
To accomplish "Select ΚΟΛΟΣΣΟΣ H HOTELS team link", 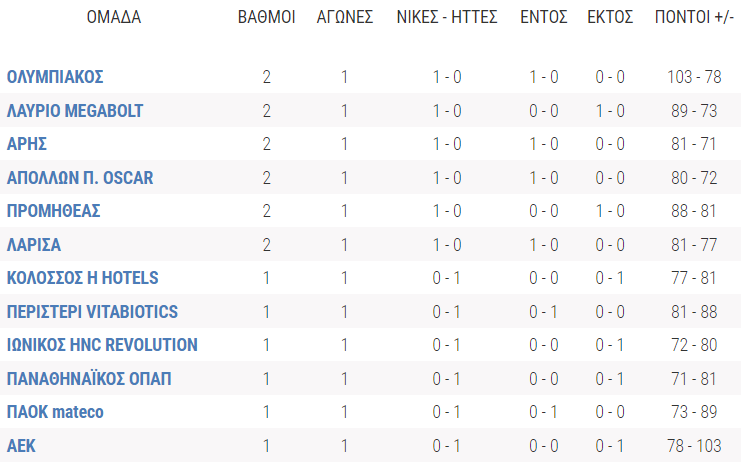I will 83,278.
